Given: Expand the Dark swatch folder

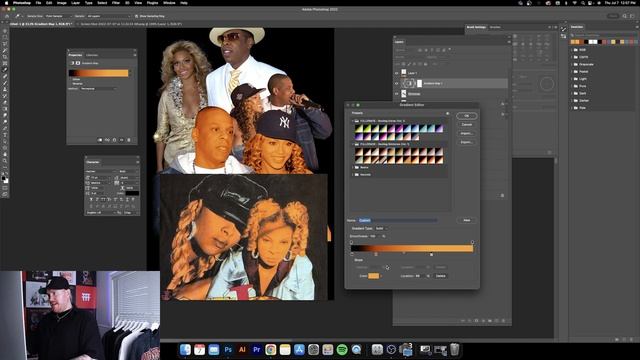Looking at the screenshot, I should [x=572, y=93].
